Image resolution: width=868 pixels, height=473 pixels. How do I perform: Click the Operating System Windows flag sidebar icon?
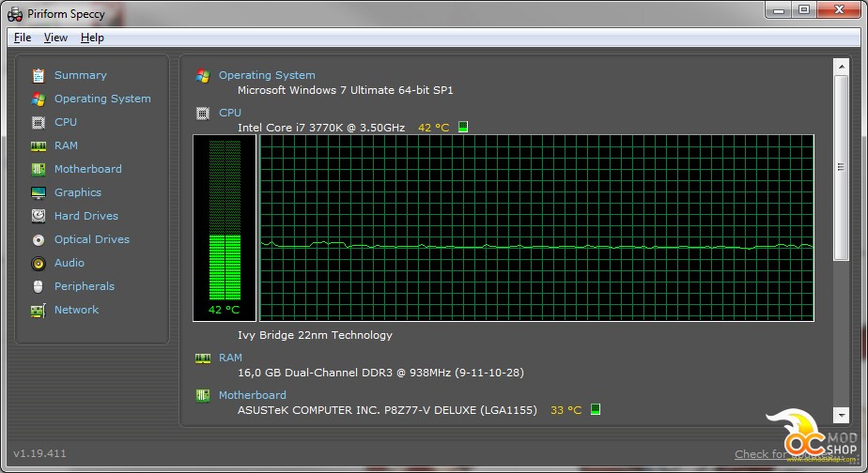tap(39, 99)
